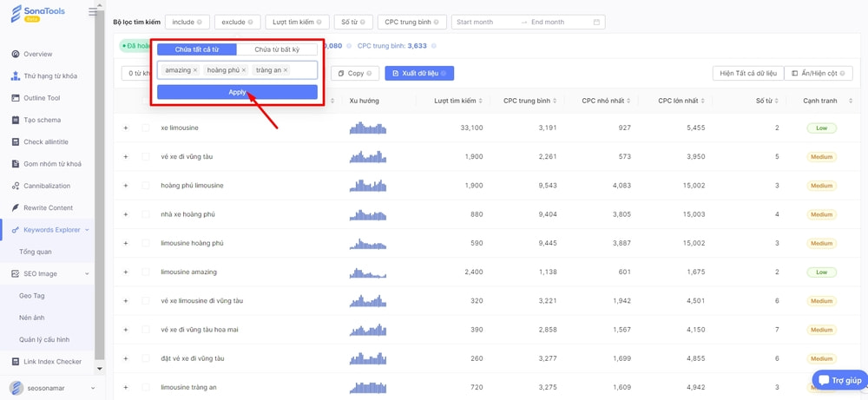Open the Check allintitle icon
This screenshot has width=868, height=400.
pos(16,142)
